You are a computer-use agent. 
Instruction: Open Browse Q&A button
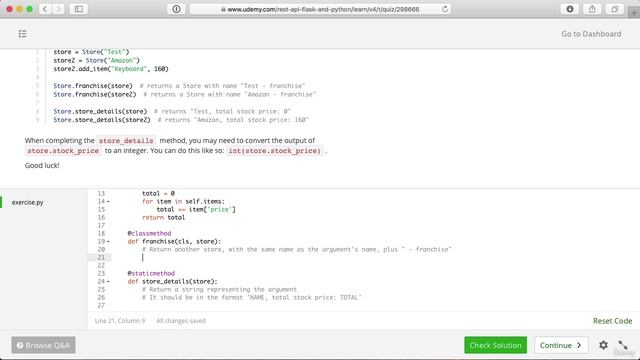(44, 345)
